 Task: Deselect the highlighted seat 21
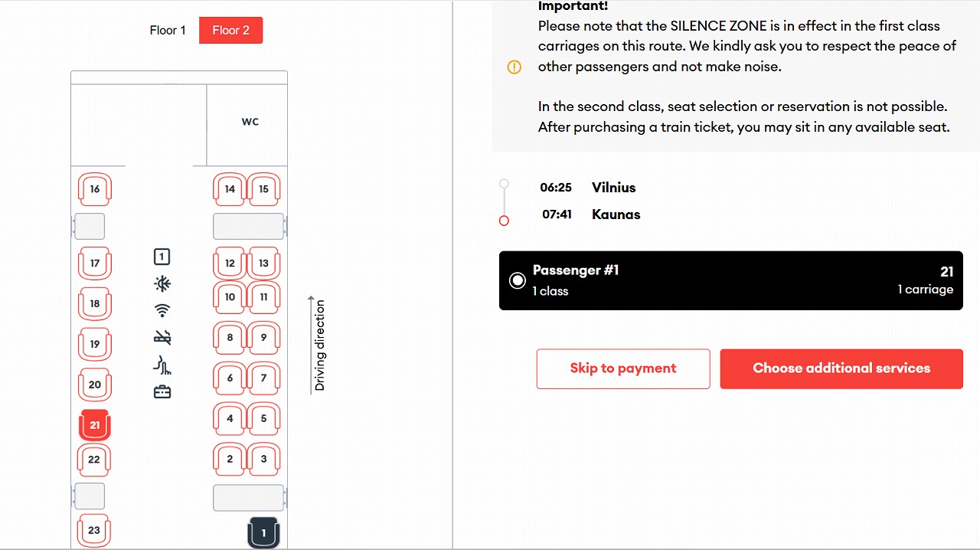click(x=95, y=424)
